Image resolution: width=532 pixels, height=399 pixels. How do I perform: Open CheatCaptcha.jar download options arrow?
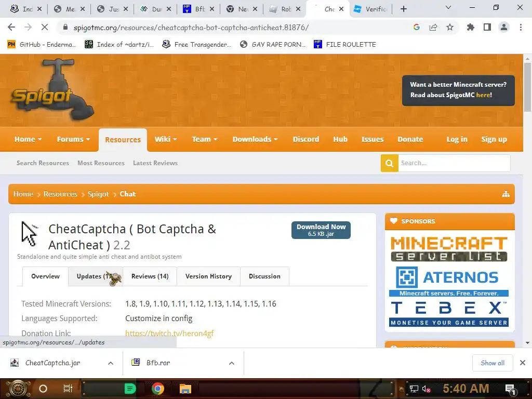111,363
